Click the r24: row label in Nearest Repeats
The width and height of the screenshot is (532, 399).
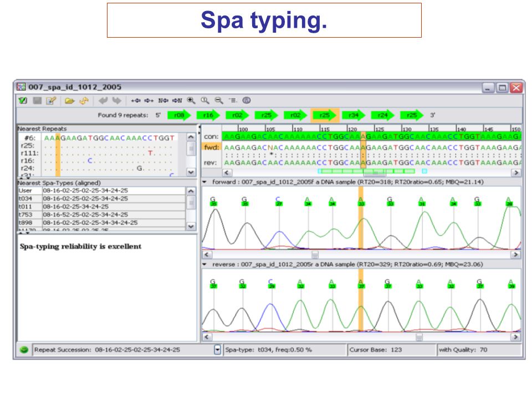[28, 168]
